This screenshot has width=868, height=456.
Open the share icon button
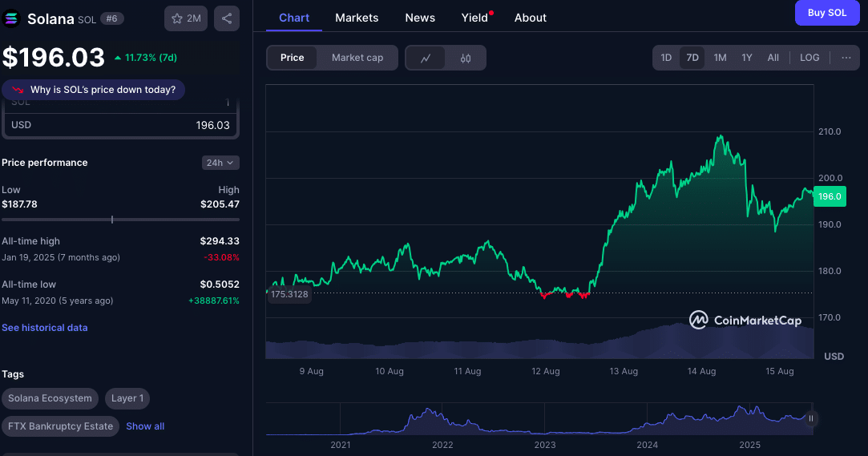[x=227, y=18]
